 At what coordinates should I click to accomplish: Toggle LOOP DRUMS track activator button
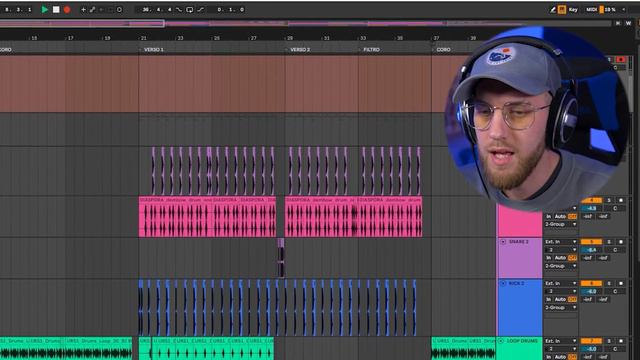point(591,341)
